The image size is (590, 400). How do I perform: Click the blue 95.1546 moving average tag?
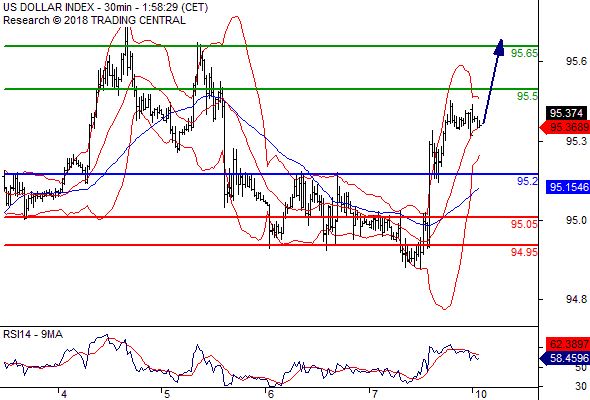tap(568, 187)
